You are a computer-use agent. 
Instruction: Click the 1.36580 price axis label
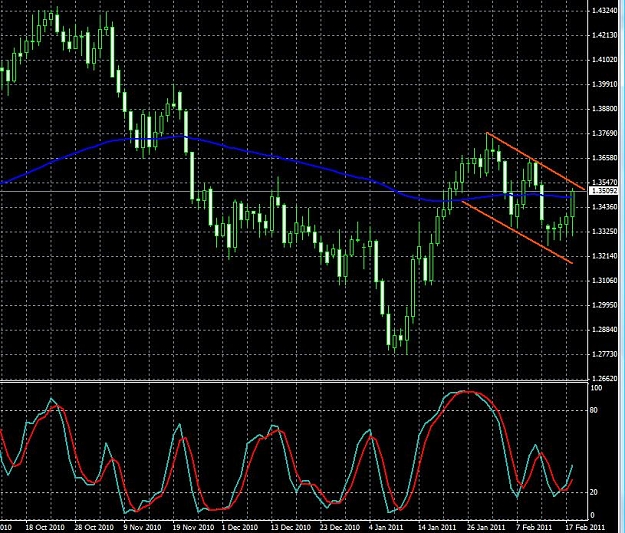[605, 158]
